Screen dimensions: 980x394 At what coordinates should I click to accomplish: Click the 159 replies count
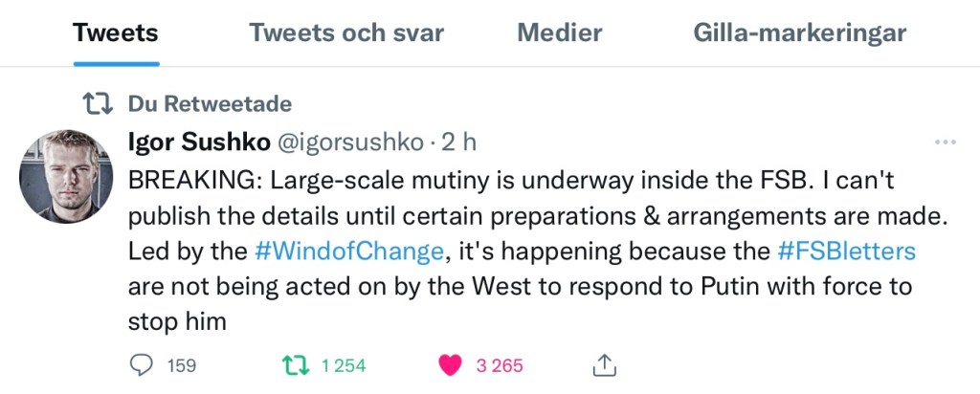click(x=181, y=365)
